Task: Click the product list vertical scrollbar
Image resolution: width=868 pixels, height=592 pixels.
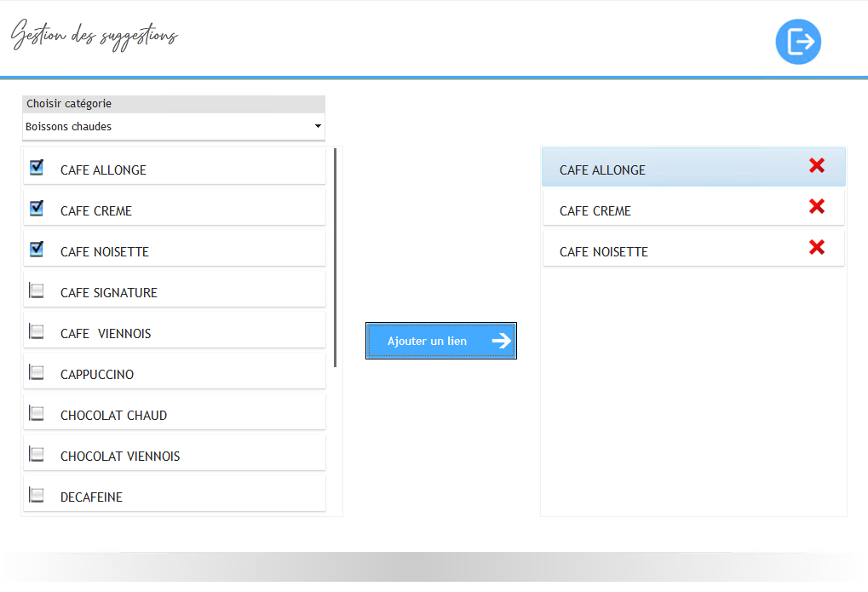Action: click(336, 256)
